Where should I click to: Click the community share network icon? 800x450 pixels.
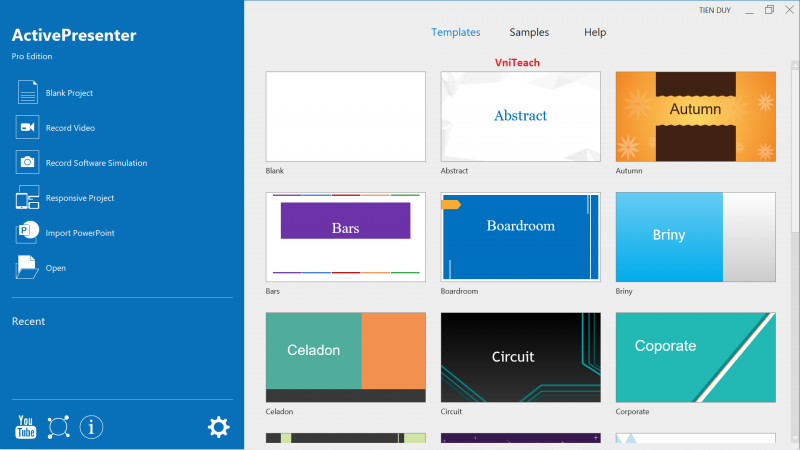tap(58, 427)
